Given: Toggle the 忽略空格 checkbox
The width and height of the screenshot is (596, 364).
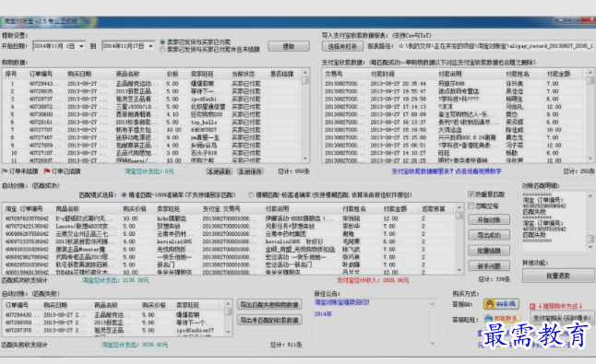Looking at the screenshot, I should (471, 205).
